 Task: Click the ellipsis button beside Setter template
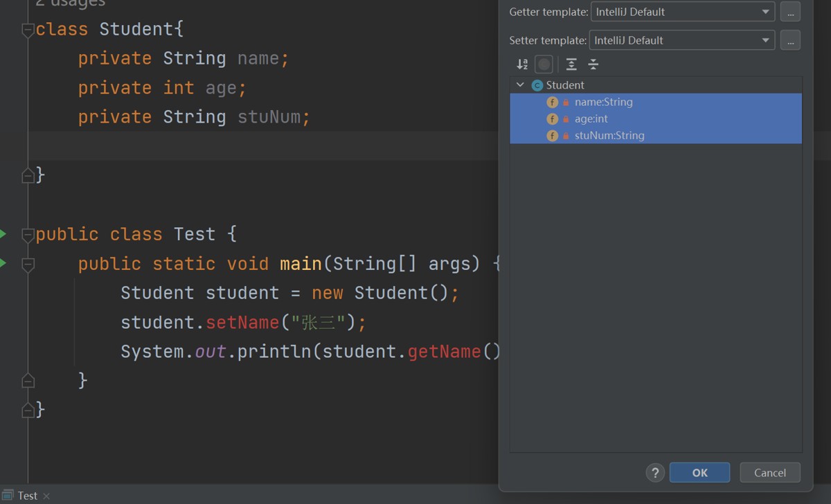(790, 40)
